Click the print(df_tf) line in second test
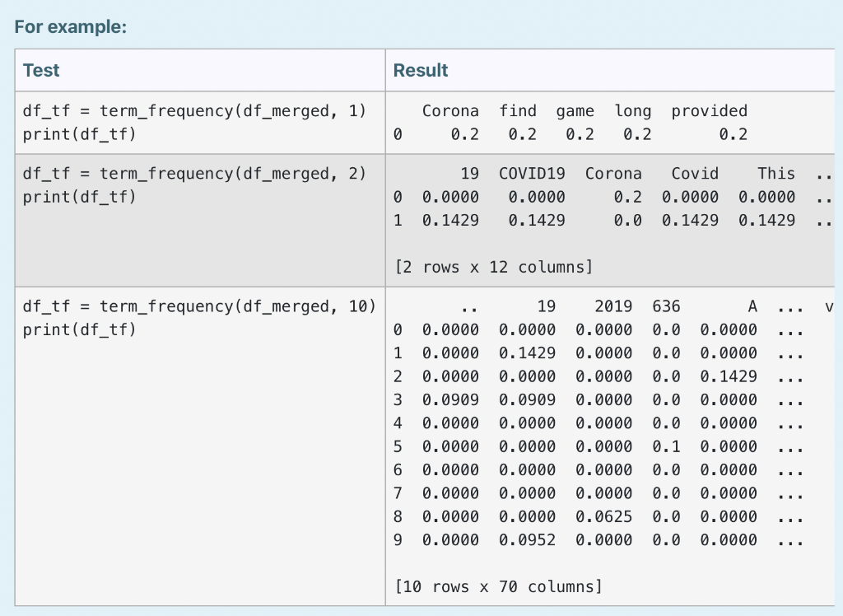The image size is (843, 616). click(80, 197)
